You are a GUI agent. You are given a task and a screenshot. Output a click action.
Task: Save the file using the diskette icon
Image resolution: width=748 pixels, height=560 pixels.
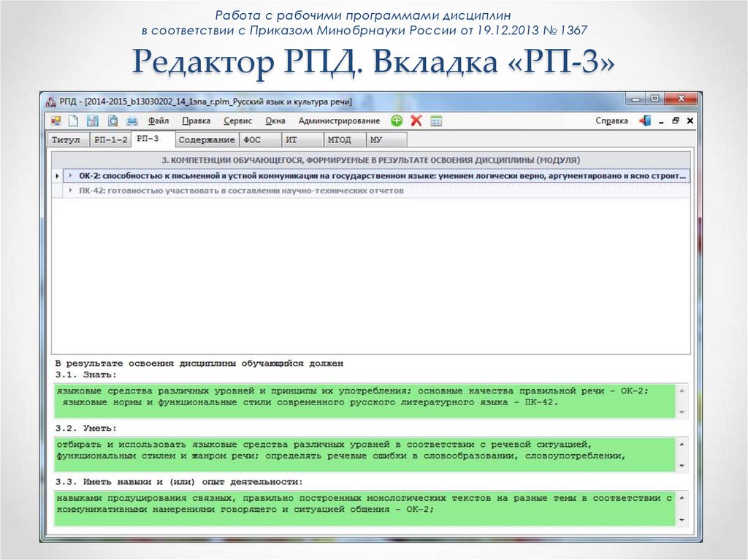click(x=93, y=121)
